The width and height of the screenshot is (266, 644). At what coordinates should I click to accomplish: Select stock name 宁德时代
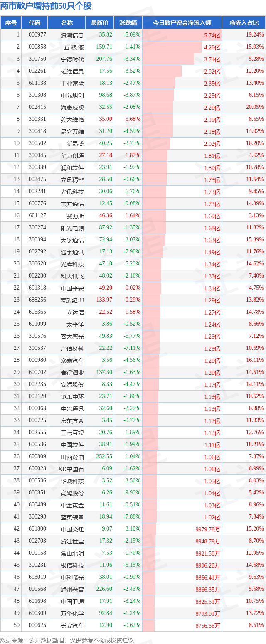tap(73, 59)
